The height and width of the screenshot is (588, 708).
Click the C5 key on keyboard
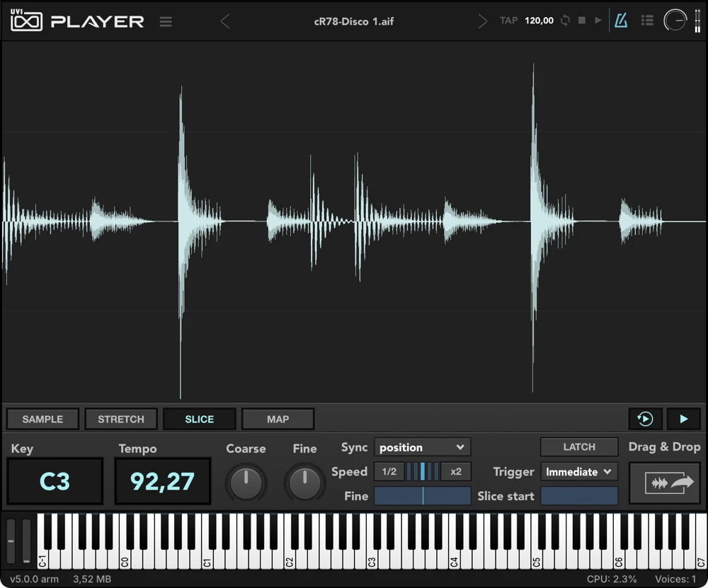pos(536,559)
